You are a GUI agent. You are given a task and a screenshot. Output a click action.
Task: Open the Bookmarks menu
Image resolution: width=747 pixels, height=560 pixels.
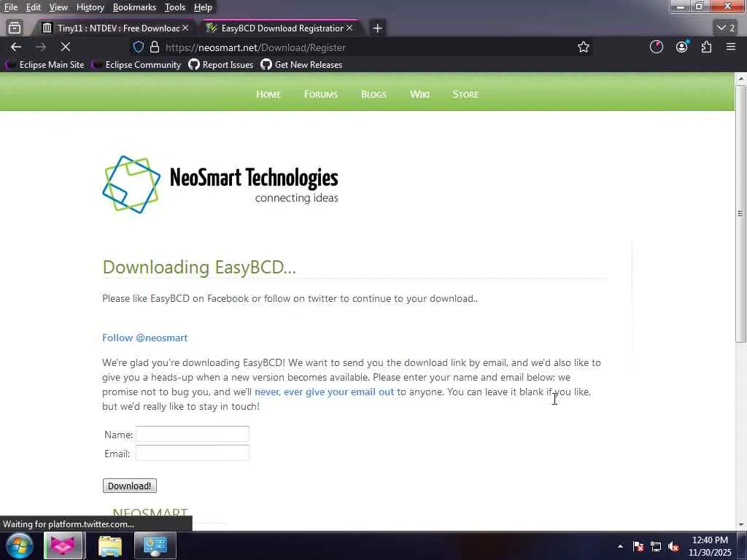point(134,7)
